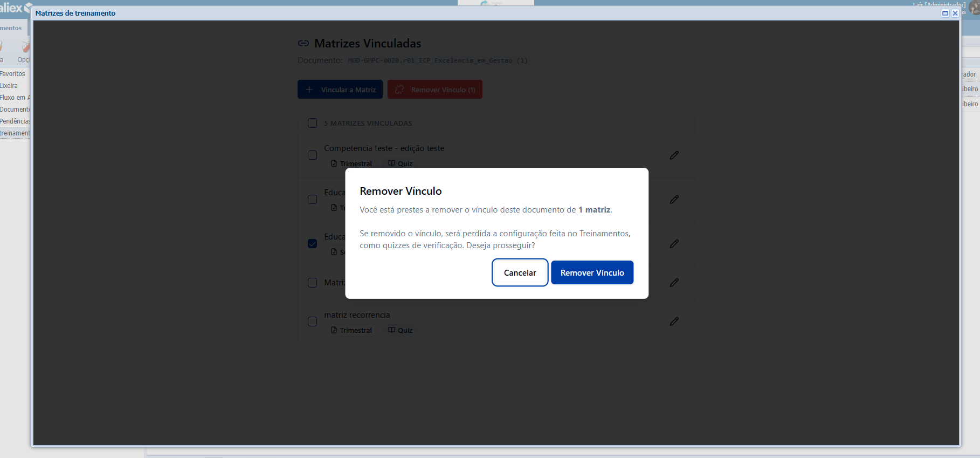Click the pencil edit icon for Competencia teste
The width and height of the screenshot is (980, 458).
pos(674,155)
